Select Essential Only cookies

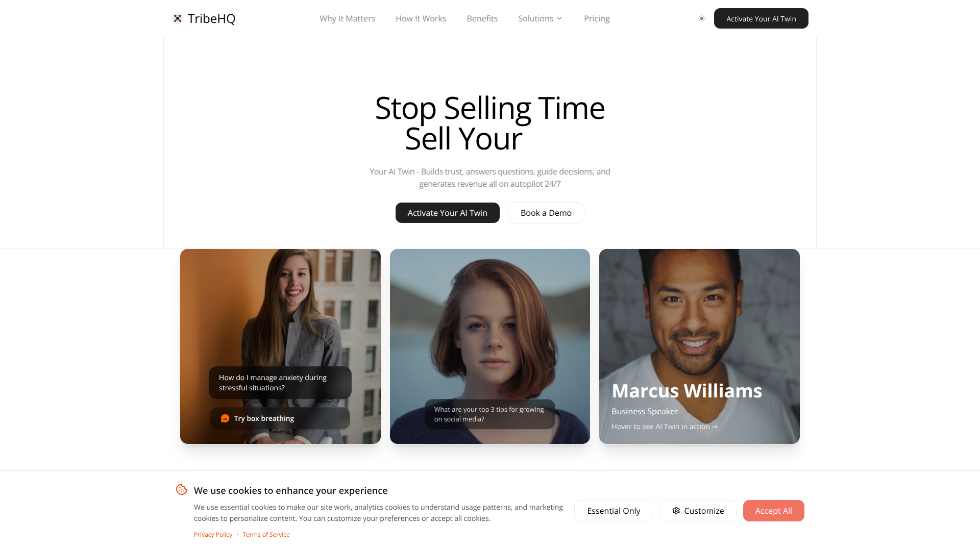(x=614, y=511)
